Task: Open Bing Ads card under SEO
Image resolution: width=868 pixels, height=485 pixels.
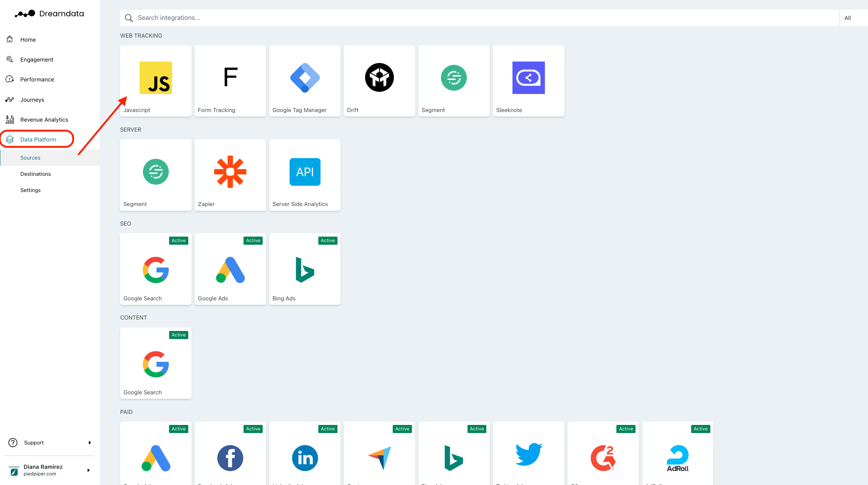Action: coord(305,269)
